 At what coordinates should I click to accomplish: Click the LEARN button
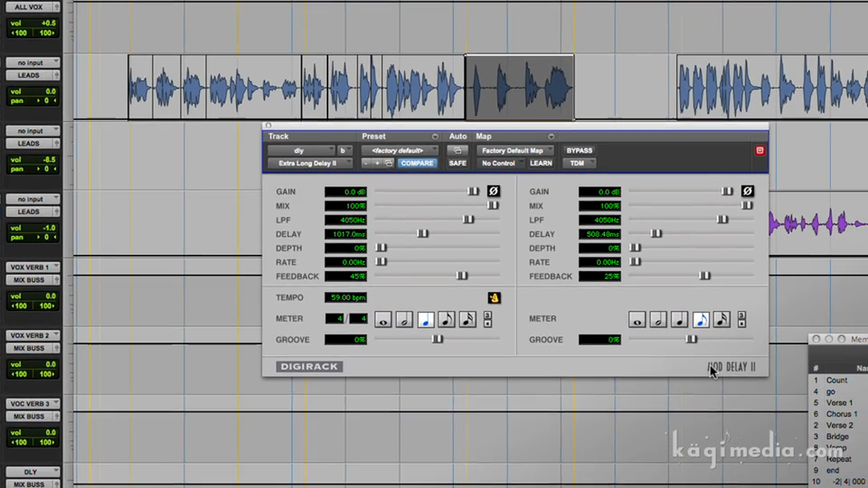(540, 163)
